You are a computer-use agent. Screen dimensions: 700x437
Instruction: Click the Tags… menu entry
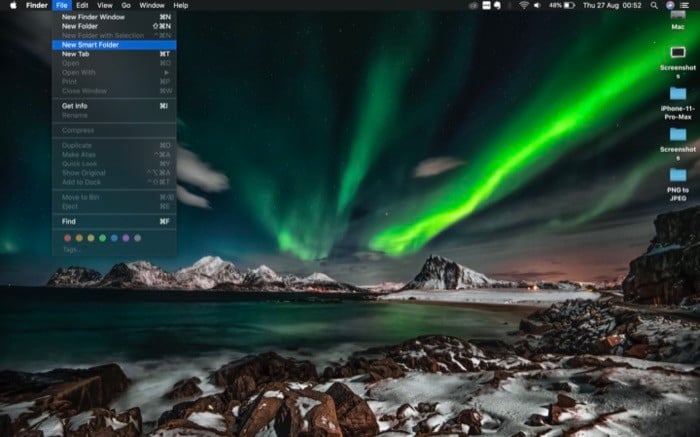pos(114,250)
